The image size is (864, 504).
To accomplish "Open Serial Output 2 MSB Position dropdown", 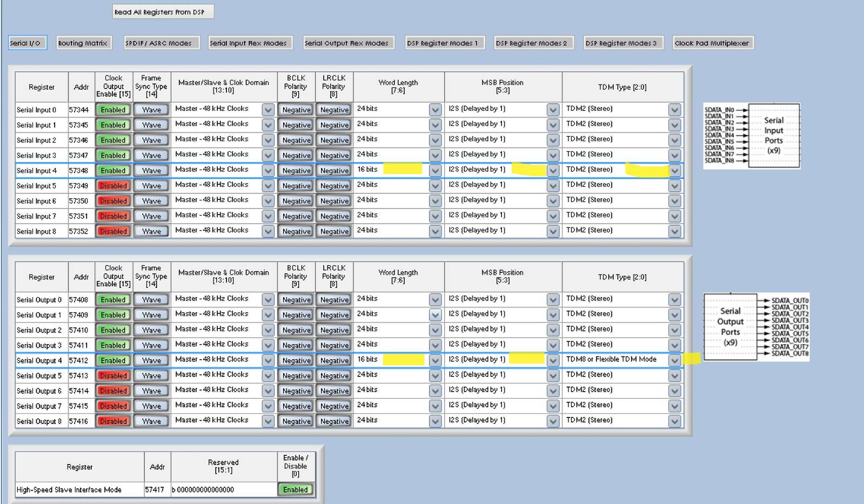I will click(x=552, y=330).
